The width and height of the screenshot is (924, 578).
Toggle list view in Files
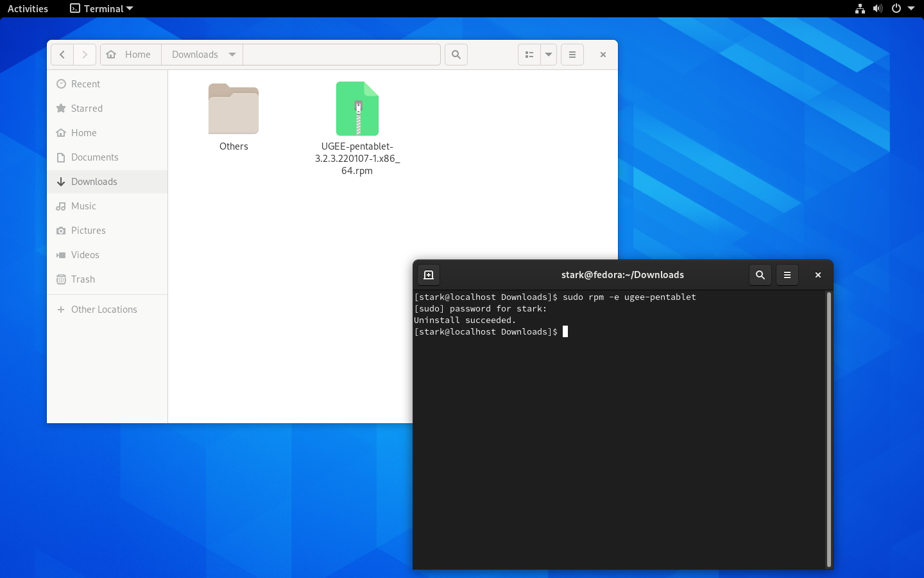click(529, 55)
